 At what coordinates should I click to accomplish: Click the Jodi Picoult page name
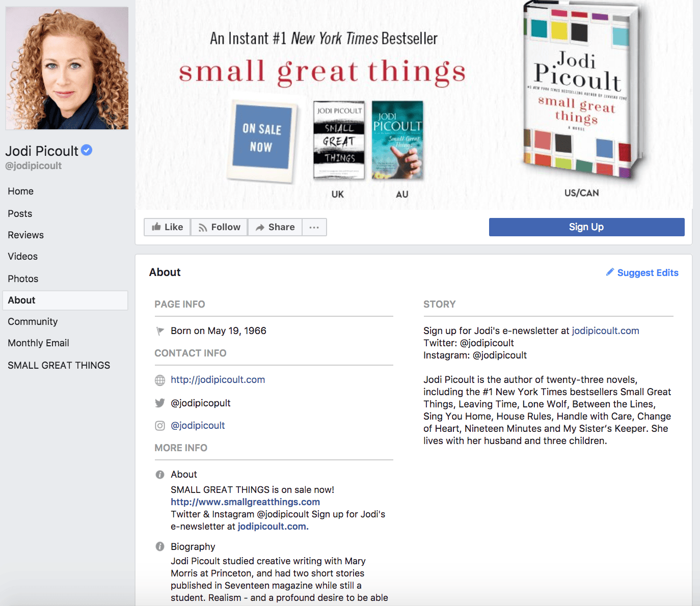click(42, 151)
